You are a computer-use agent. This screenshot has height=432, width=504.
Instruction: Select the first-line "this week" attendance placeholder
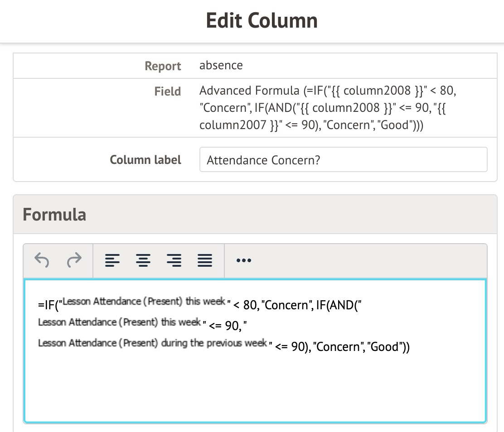[x=144, y=302]
